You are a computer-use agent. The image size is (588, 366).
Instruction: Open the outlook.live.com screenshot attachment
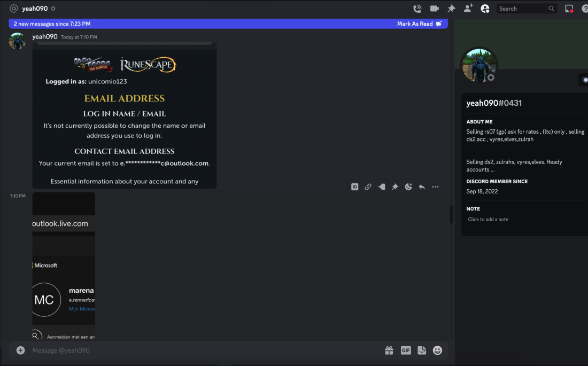coord(64,266)
